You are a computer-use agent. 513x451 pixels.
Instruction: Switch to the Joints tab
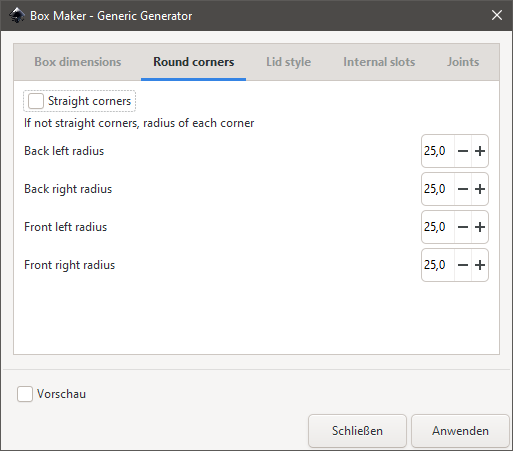463,62
